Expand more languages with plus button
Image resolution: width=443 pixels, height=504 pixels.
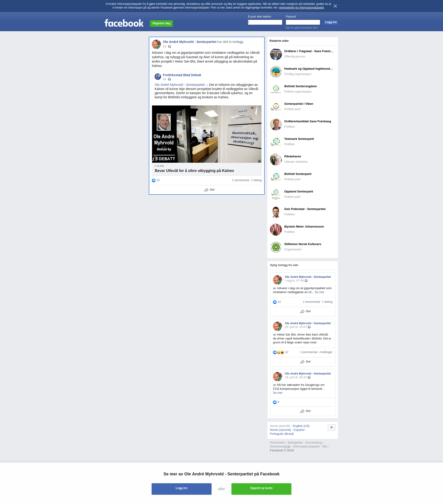point(331,428)
